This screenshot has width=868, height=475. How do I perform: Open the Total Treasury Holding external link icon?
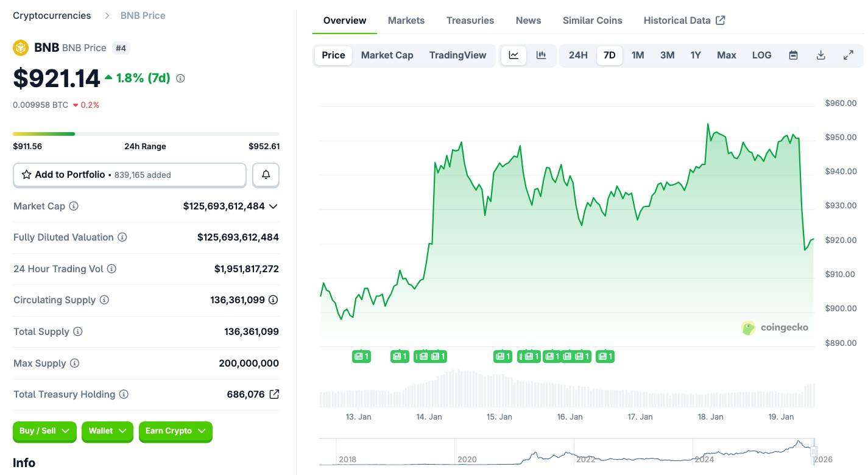[x=274, y=394]
